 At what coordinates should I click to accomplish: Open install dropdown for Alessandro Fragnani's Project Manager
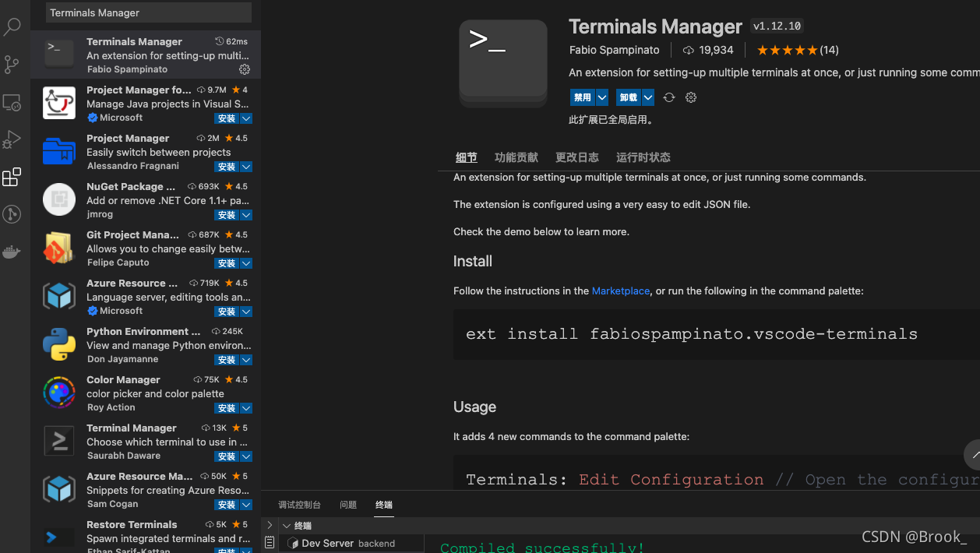click(246, 167)
